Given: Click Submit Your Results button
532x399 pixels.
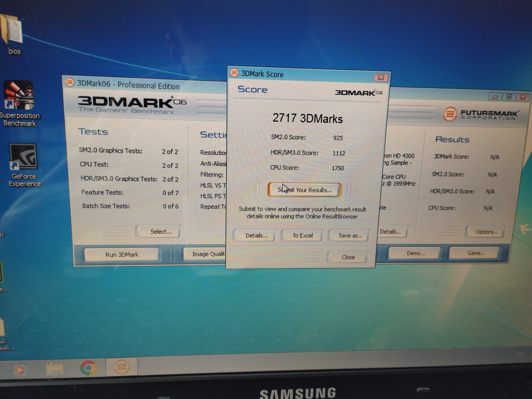Looking at the screenshot, I should (x=305, y=190).
